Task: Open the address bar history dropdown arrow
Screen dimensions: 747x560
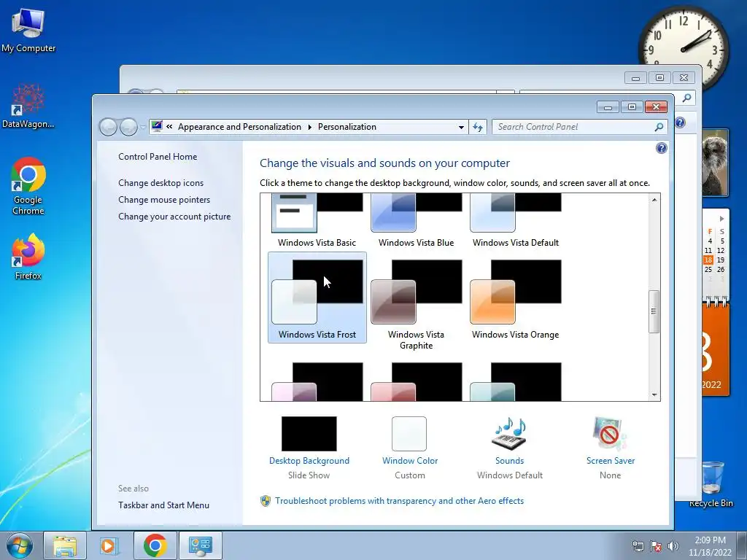Action: coord(461,127)
